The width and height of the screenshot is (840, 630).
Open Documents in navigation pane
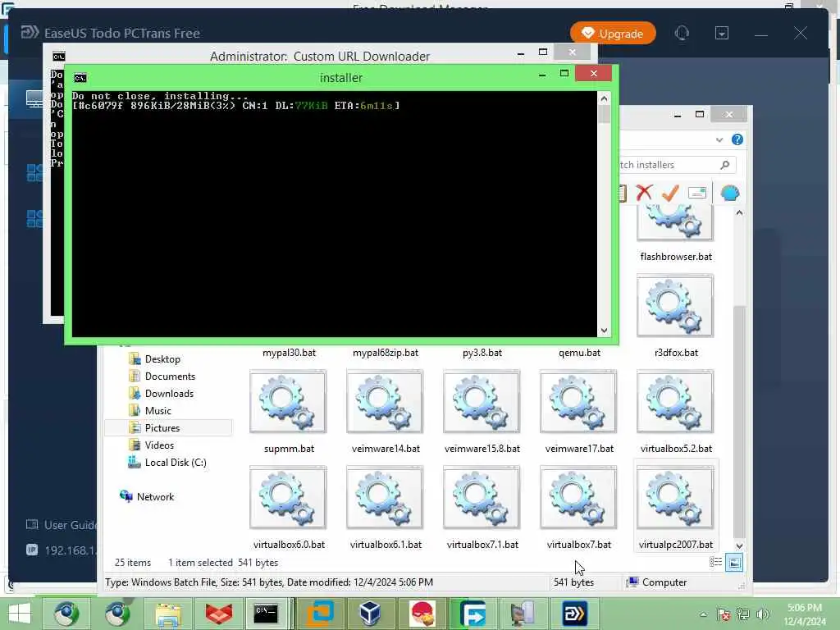[x=170, y=376]
